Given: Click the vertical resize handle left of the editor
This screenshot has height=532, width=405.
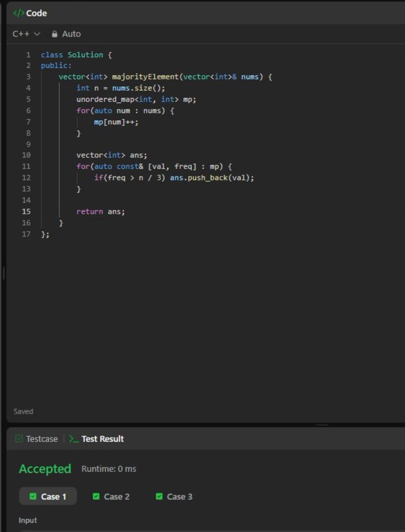Looking at the screenshot, I should tap(4, 273).
